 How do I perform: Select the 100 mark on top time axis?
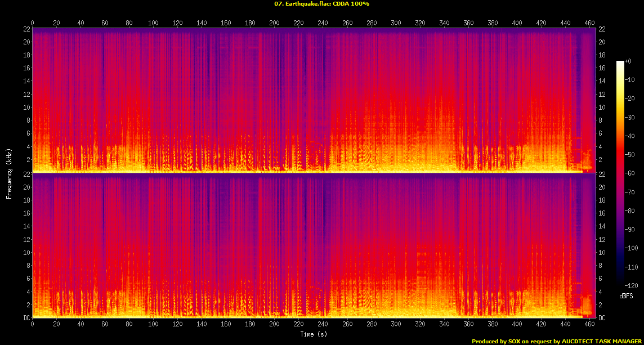(153, 23)
